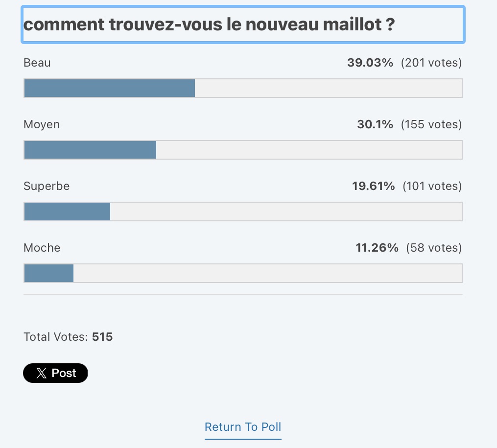This screenshot has width=497, height=448.
Task: Select the Beau option label
Action: pos(37,63)
